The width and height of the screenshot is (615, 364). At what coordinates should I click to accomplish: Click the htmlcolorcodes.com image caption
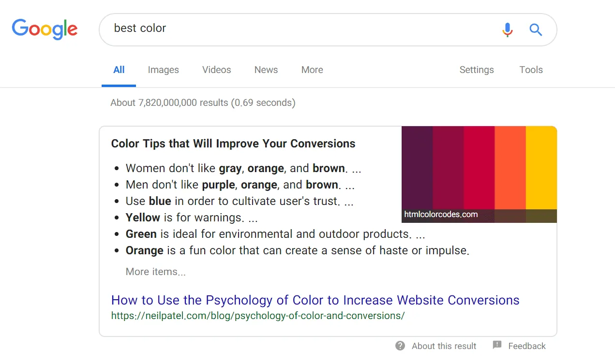[x=441, y=214]
